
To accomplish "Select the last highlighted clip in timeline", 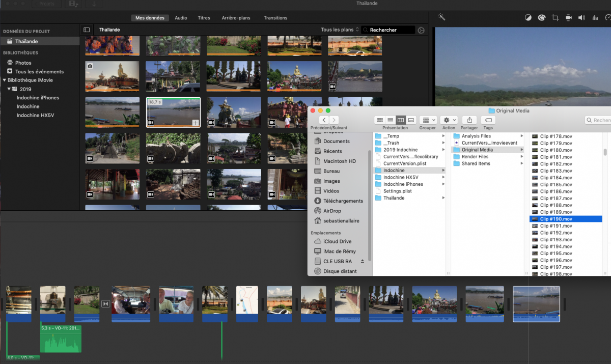I will tap(536, 304).
